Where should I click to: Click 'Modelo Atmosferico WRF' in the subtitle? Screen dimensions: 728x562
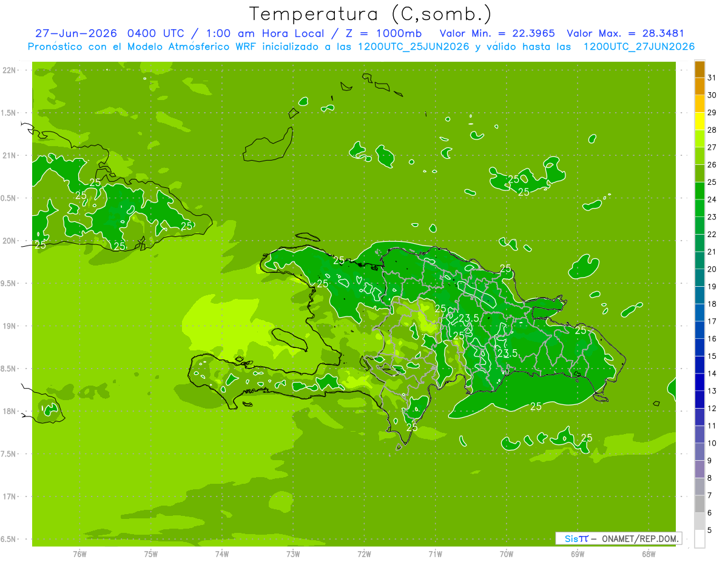click(x=198, y=47)
